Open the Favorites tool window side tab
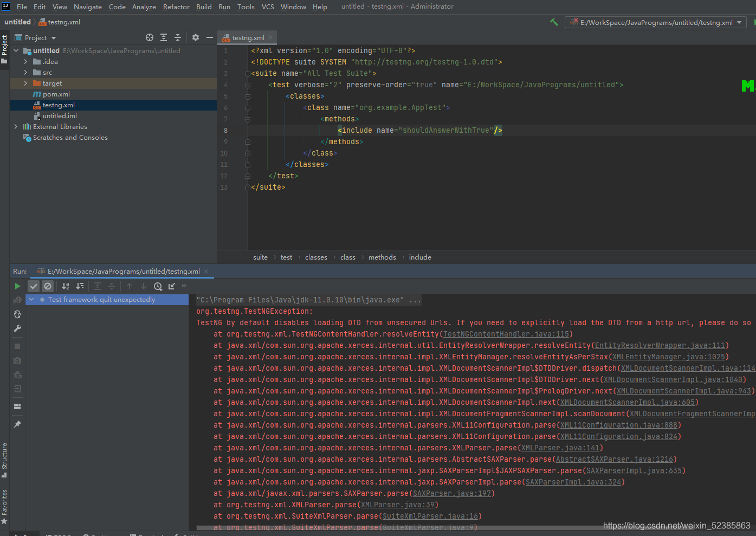The width and height of the screenshot is (756, 536). [4, 507]
